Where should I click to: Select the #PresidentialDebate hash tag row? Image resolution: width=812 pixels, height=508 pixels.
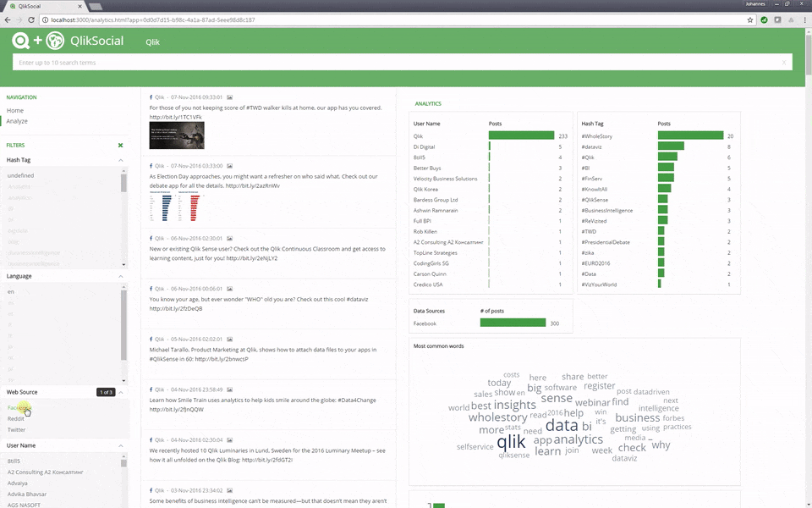tap(658, 242)
